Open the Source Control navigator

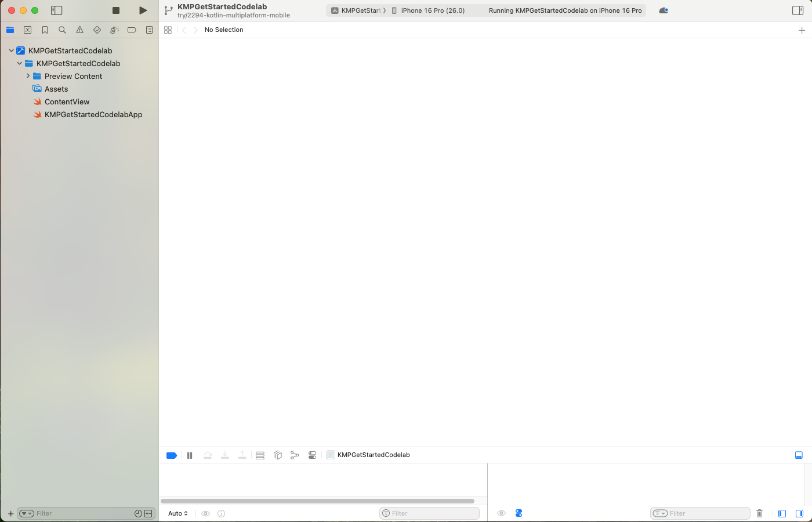(28, 30)
